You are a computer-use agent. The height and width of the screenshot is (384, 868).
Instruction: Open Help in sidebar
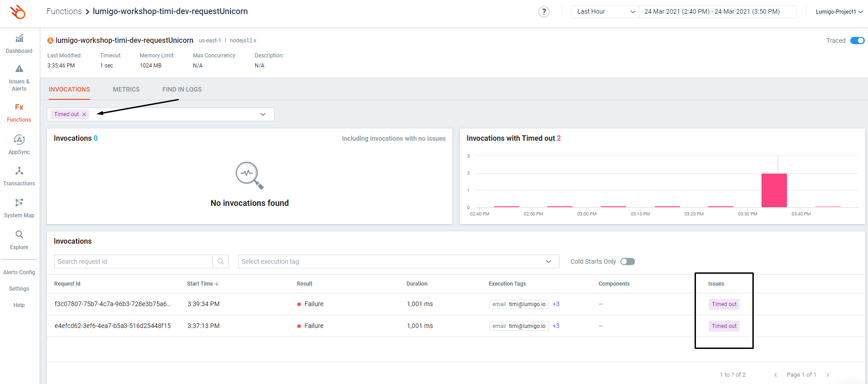pyautogui.click(x=19, y=305)
